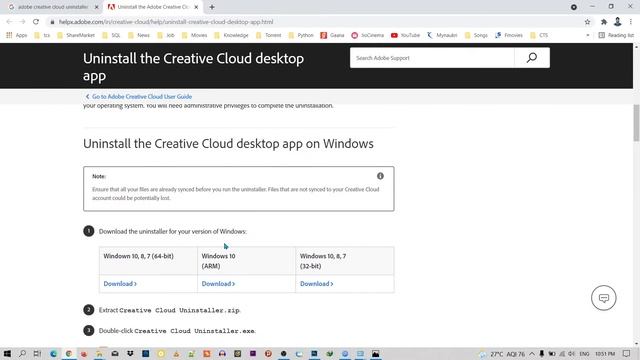
Task: Show hidden system tray icons
Action: tap(532, 353)
